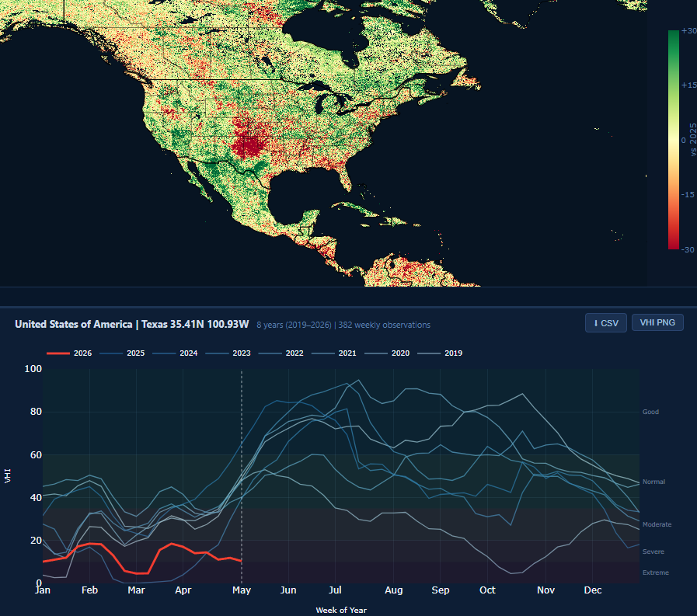Viewport: 697px width, 616px height.
Task: Click the 'Severe' zone label
Action: 653,552
